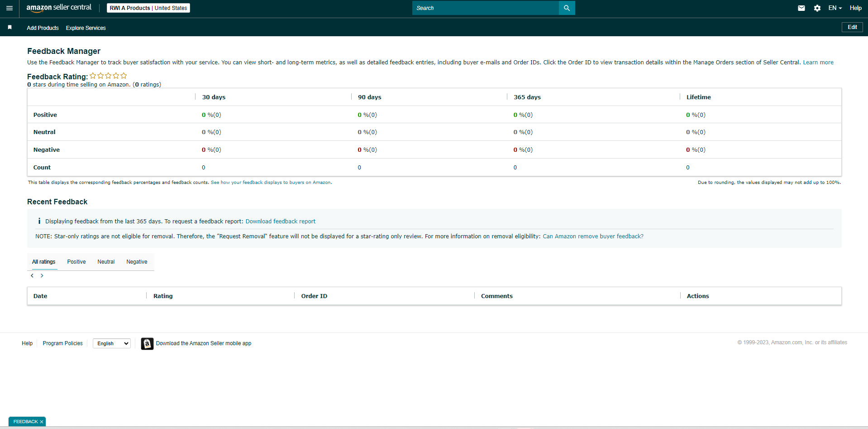The height and width of the screenshot is (429, 868).
Task: Focus the Search input field
Action: coord(486,8)
